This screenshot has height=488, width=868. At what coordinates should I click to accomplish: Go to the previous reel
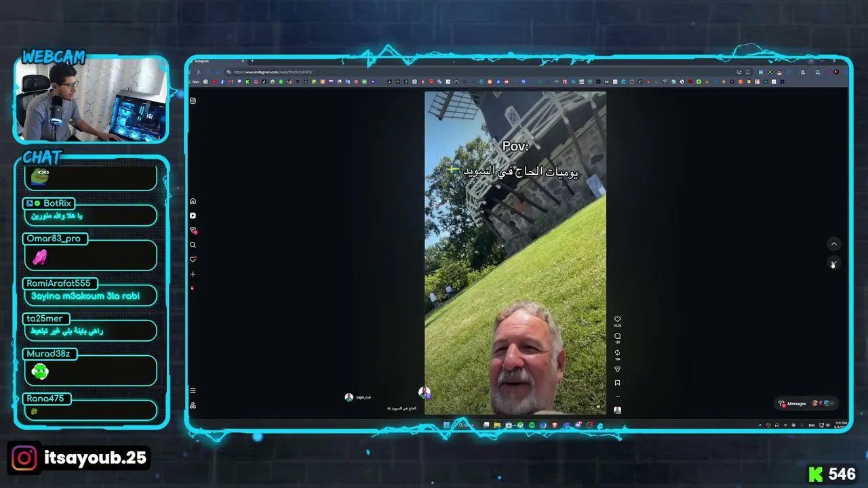pyautogui.click(x=834, y=244)
